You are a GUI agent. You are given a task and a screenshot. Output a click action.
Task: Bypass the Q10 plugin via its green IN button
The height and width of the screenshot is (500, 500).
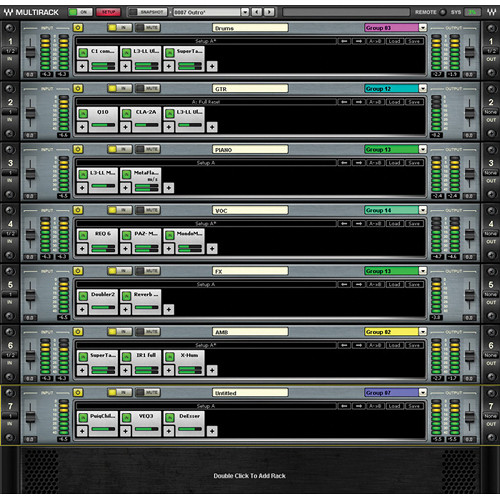point(83,114)
